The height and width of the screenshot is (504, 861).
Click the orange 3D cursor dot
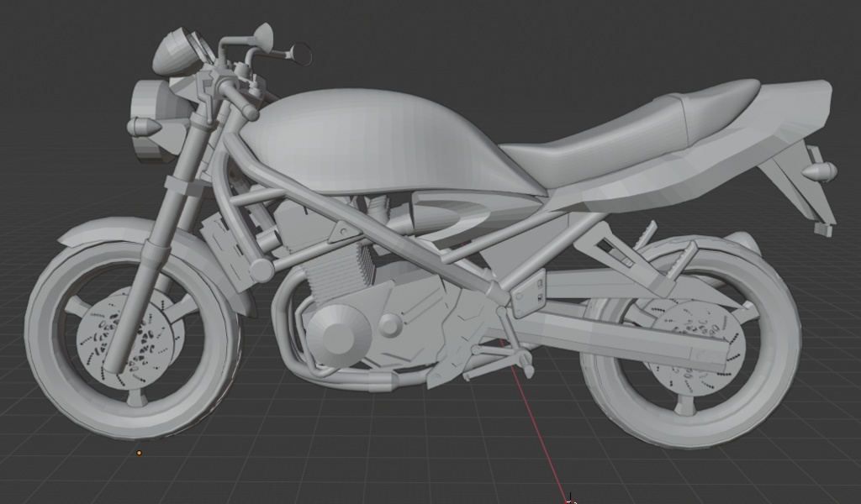coord(140,451)
